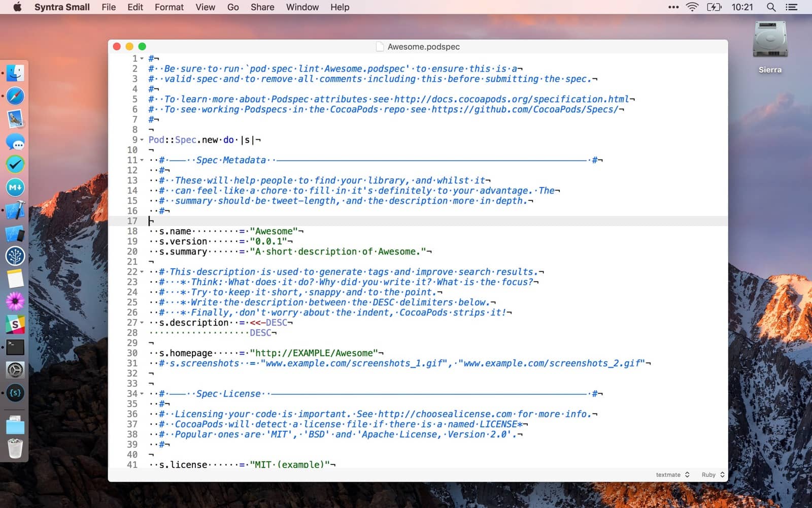Open the Share menu
Screen dimensions: 812x508
click(x=262, y=7)
